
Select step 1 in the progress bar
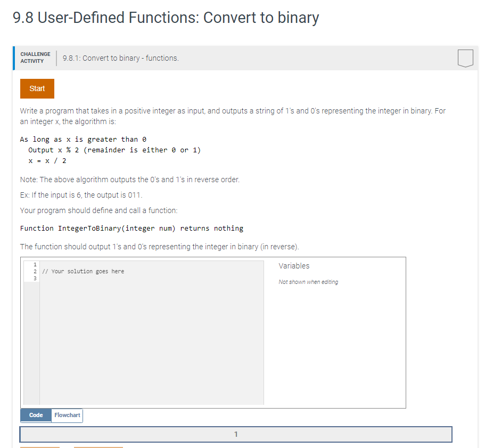pyautogui.click(x=236, y=434)
